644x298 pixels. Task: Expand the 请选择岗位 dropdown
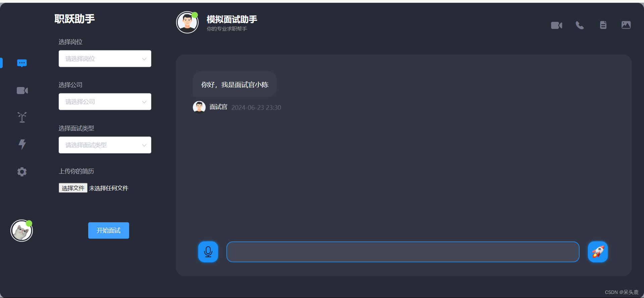105,59
